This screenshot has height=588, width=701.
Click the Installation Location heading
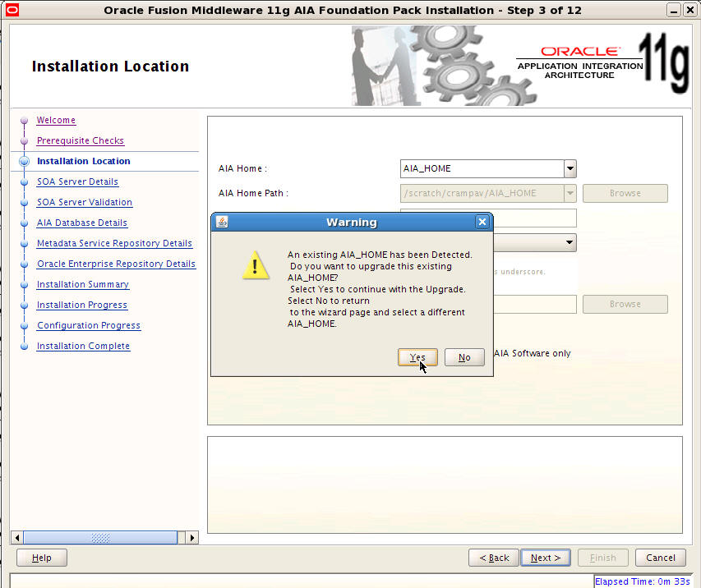[x=110, y=67]
